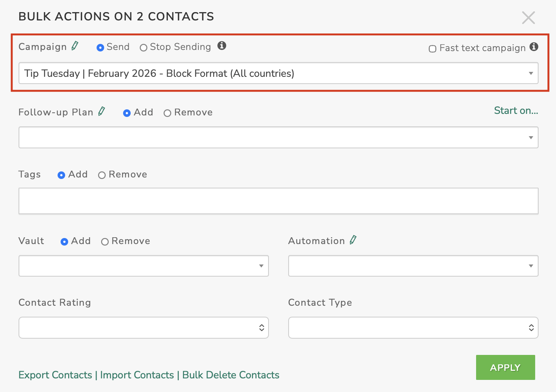Select Remove for Follow-up Plan
Image resolution: width=556 pixels, height=392 pixels.
167,113
